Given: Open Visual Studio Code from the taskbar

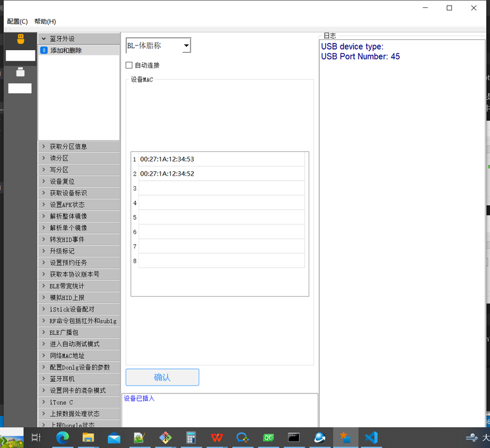Looking at the screenshot, I should click(371, 438).
